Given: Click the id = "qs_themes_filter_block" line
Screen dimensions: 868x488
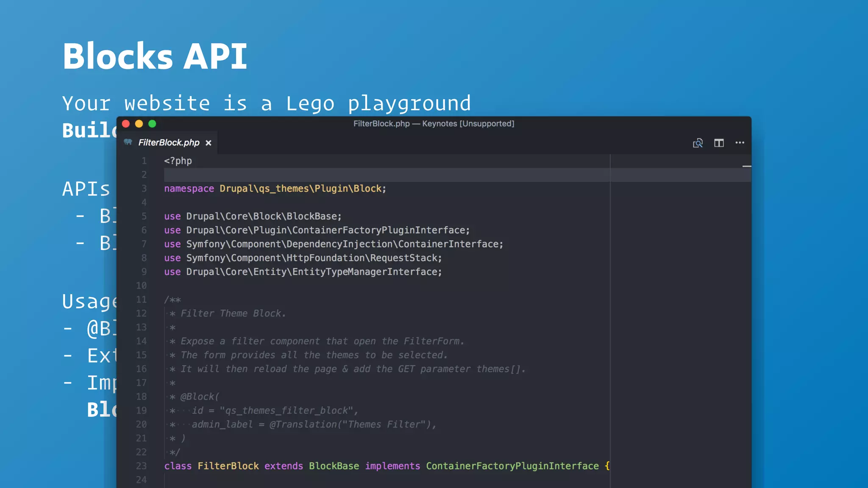Looking at the screenshot, I should pyautogui.click(x=275, y=410).
